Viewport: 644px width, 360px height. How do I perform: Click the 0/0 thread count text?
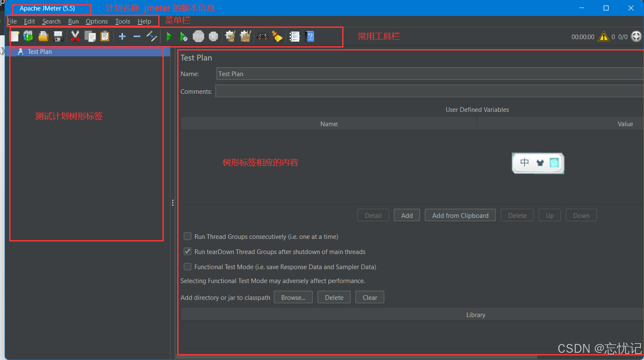(x=623, y=37)
